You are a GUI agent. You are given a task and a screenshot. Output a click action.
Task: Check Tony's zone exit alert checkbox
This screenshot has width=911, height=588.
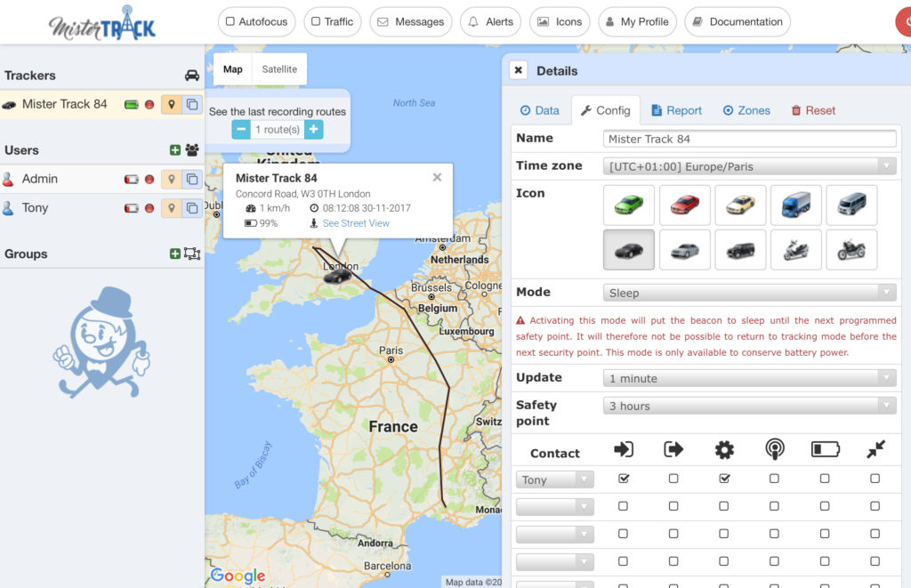(673, 479)
